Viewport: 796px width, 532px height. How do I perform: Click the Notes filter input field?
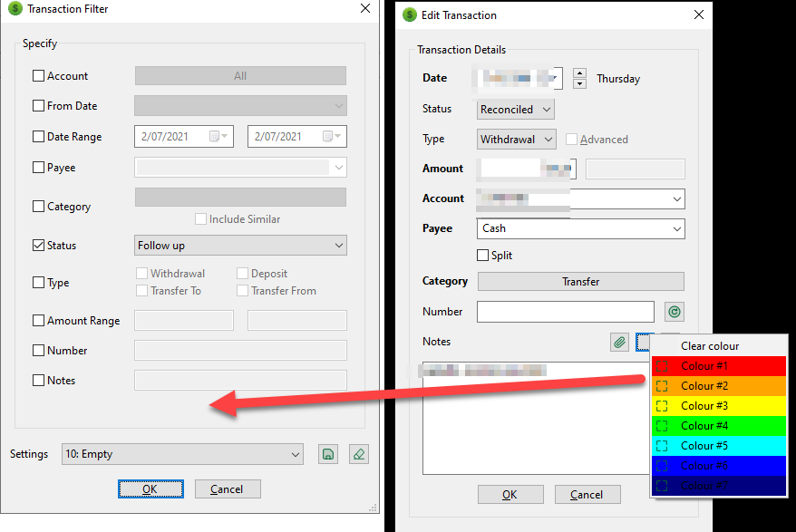click(240, 381)
